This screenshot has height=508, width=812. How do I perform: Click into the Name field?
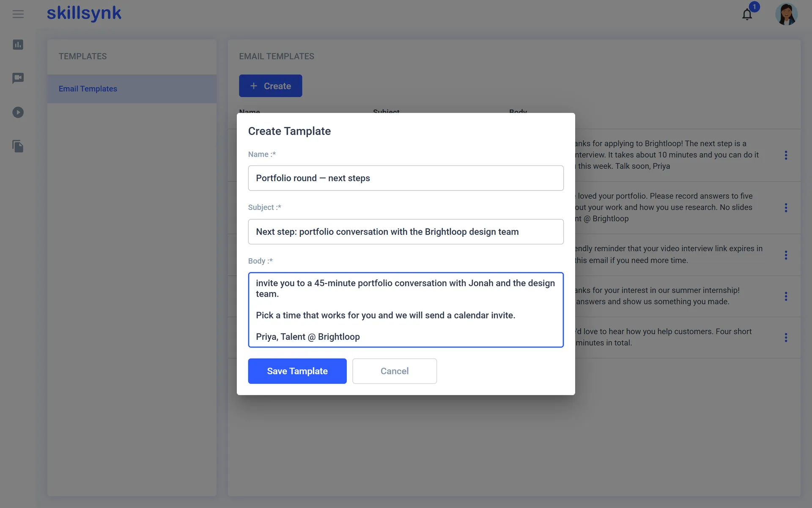pos(406,178)
